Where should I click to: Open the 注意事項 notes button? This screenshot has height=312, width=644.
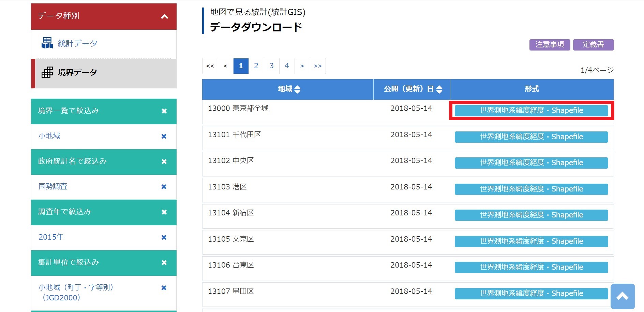pos(550,45)
